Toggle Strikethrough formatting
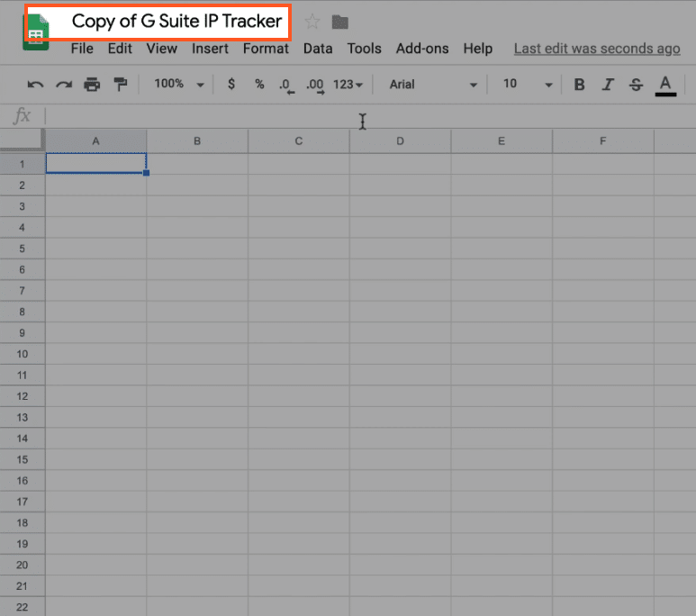696x616 pixels. 636,85
